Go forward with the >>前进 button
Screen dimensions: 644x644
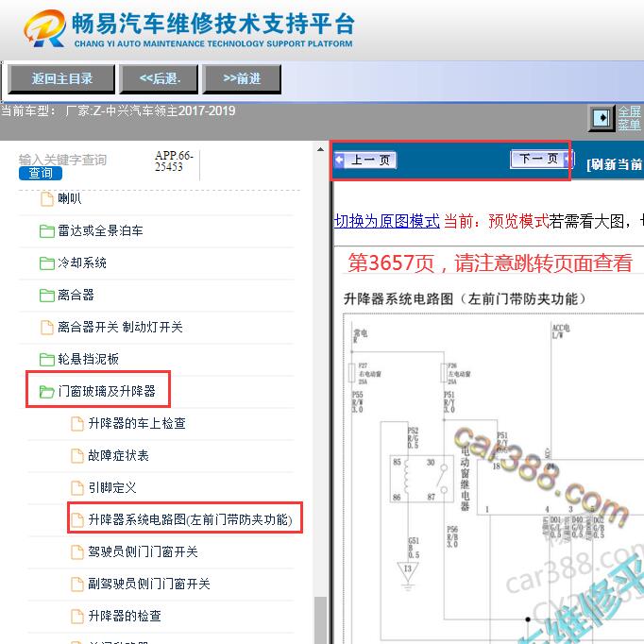coord(242,79)
